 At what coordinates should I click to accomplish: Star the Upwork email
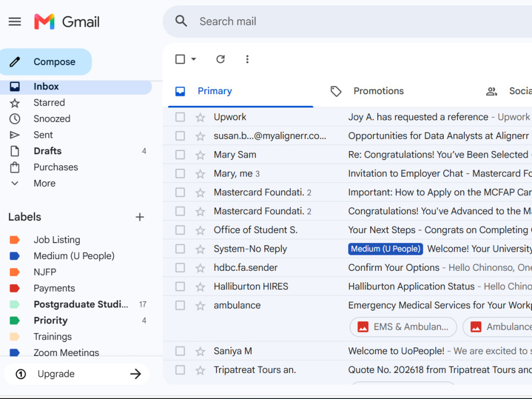[x=200, y=118]
